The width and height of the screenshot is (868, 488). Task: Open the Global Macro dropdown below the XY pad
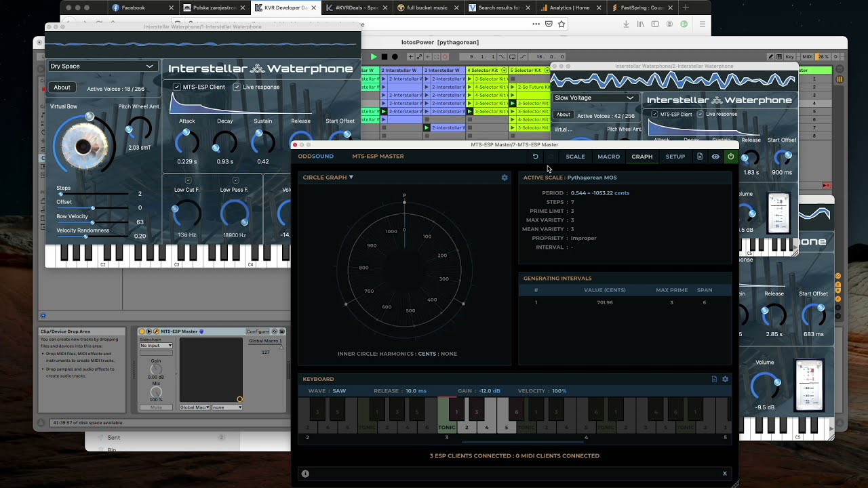tap(195, 407)
